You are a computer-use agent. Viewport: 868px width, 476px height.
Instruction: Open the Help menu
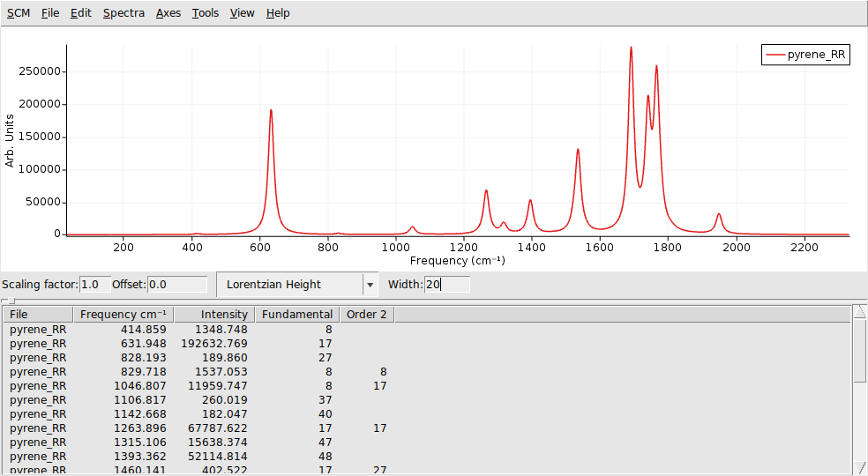[x=278, y=13]
